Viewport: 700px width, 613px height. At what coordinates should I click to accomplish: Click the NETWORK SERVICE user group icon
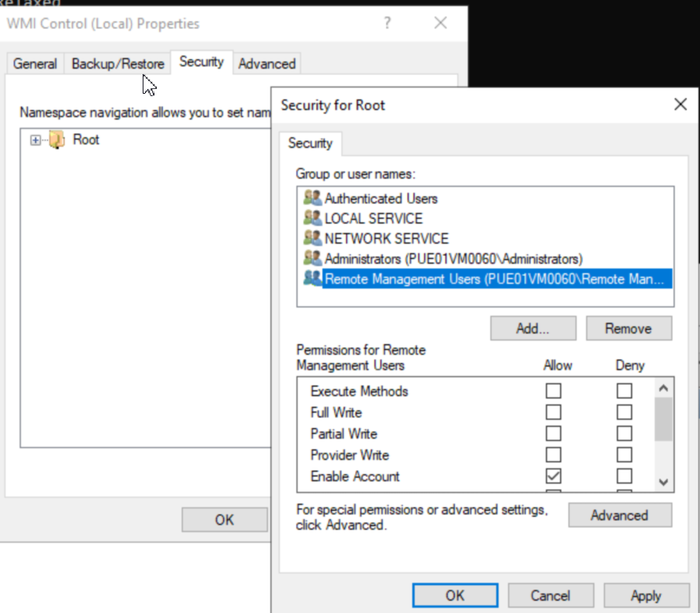[312, 238]
